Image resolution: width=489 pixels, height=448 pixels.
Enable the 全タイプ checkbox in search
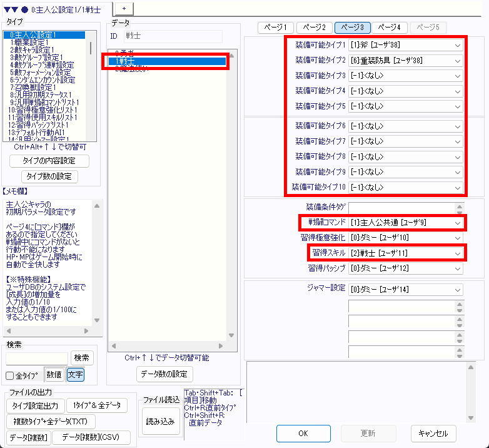pyautogui.click(x=10, y=375)
